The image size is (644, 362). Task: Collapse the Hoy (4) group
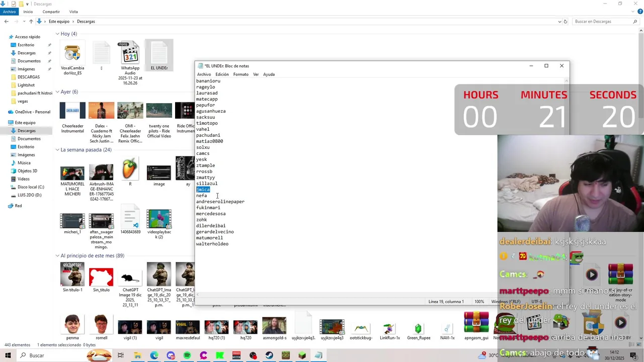[57, 34]
